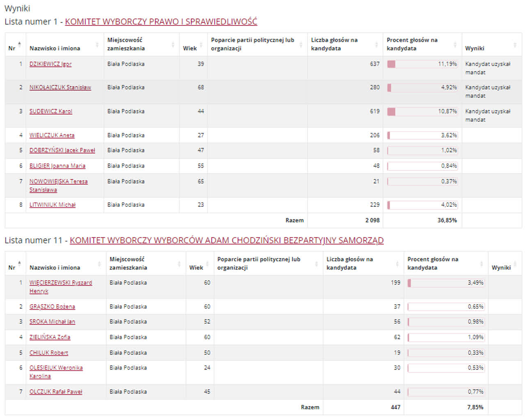The height and width of the screenshot is (420, 527).
Task: Click the 11,19% vote percentage bar
Action: pos(422,64)
